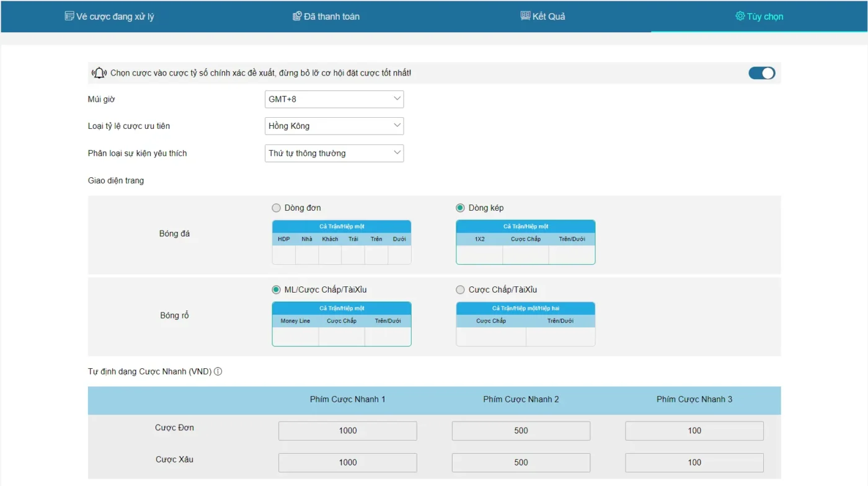Click Cược Đơn field for Phím Cược Nhanh 1
868x486 pixels.
(x=347, y=431)
